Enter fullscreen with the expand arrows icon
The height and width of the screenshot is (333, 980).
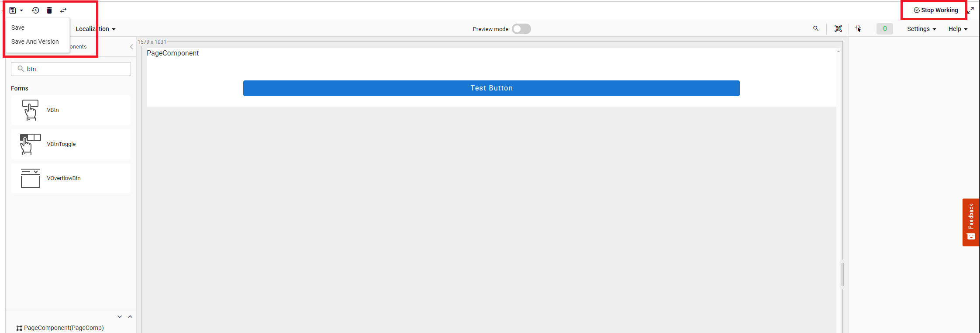970,10
